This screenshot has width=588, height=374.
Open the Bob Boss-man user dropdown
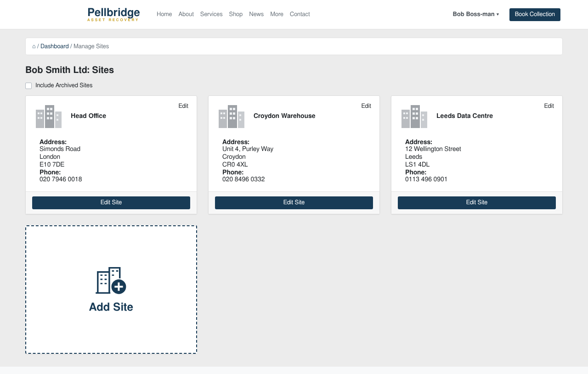coord(475,14)
